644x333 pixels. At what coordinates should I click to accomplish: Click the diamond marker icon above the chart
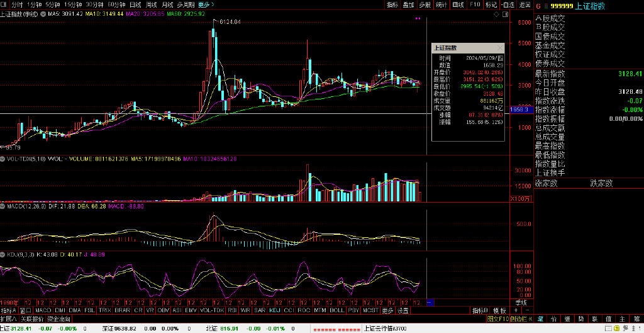[497, 14]
